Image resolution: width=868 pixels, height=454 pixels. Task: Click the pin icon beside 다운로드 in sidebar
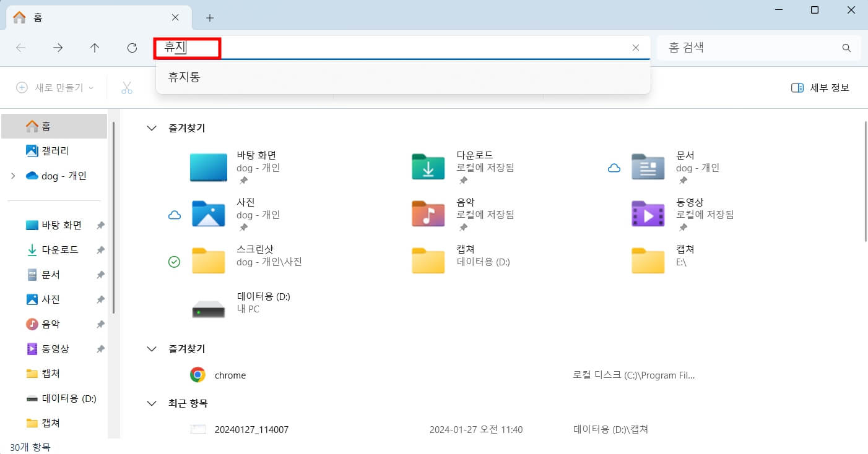(100, 250)
